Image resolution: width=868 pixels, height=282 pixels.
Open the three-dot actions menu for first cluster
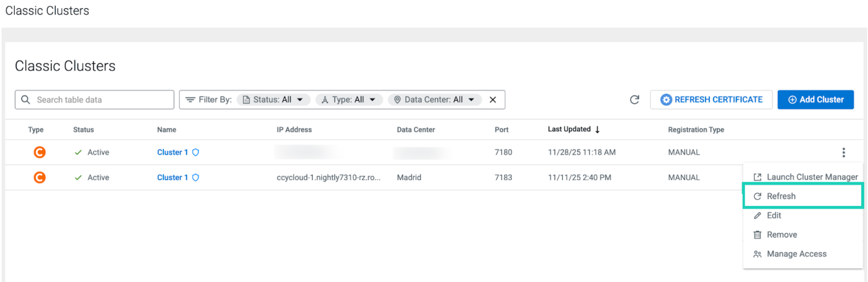coord(843,153)
